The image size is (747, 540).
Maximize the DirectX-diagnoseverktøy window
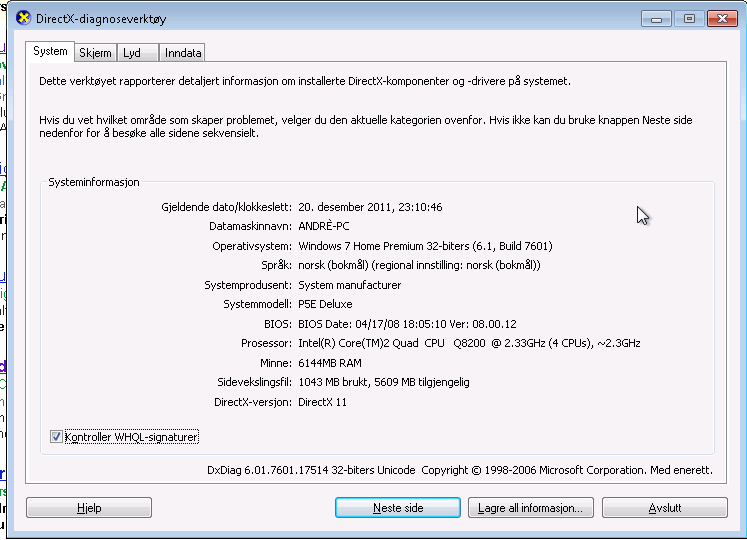tap(689, 19)
